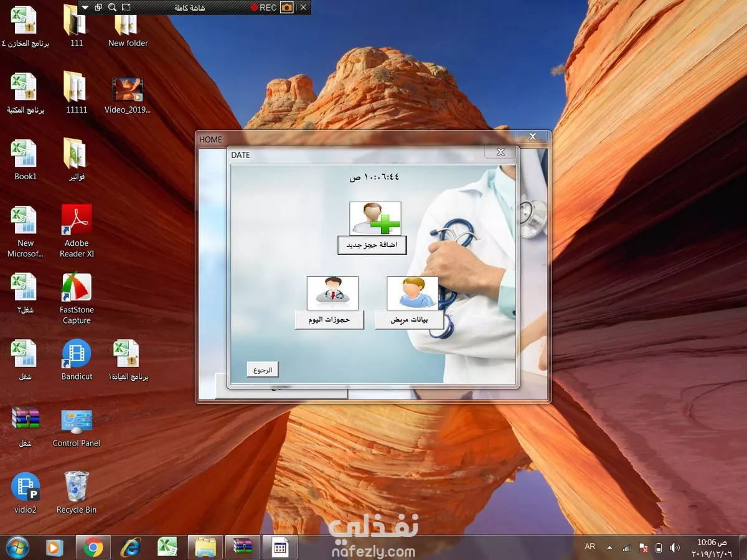Click the doctor icon above حجوزات اليوم

tap(332, 293)
